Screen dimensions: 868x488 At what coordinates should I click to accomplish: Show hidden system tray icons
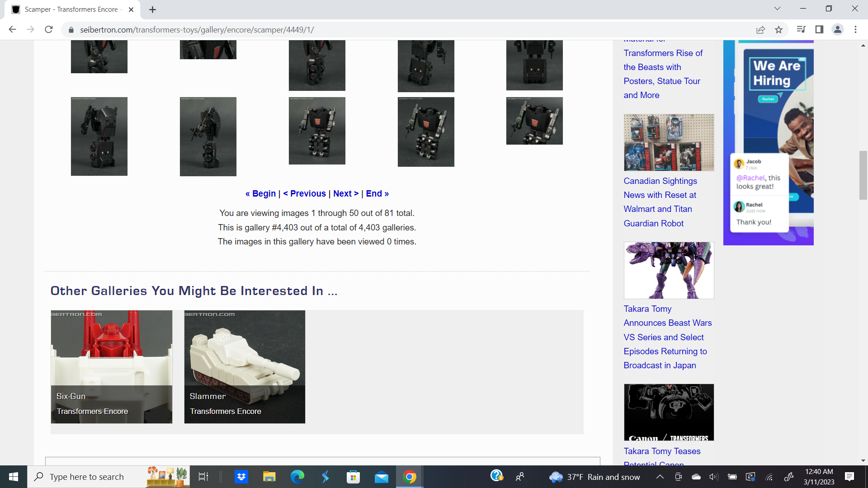[x=660, y=477]
